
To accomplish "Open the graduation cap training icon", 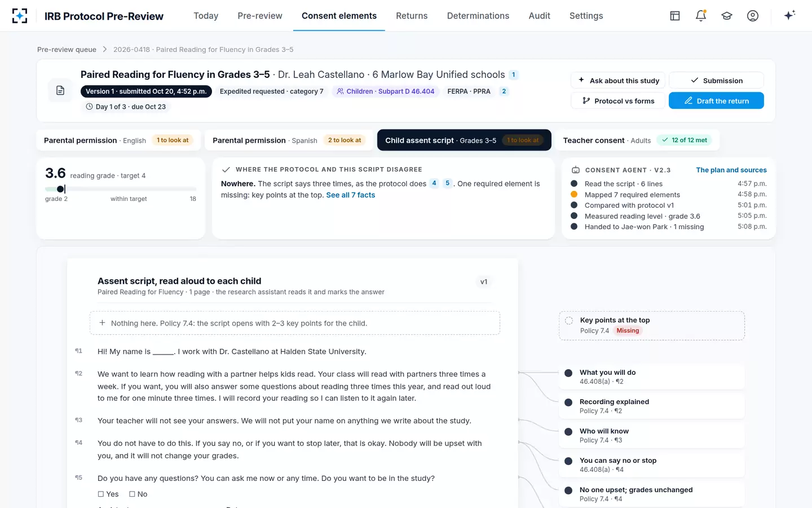I will (x=727, y=16).
